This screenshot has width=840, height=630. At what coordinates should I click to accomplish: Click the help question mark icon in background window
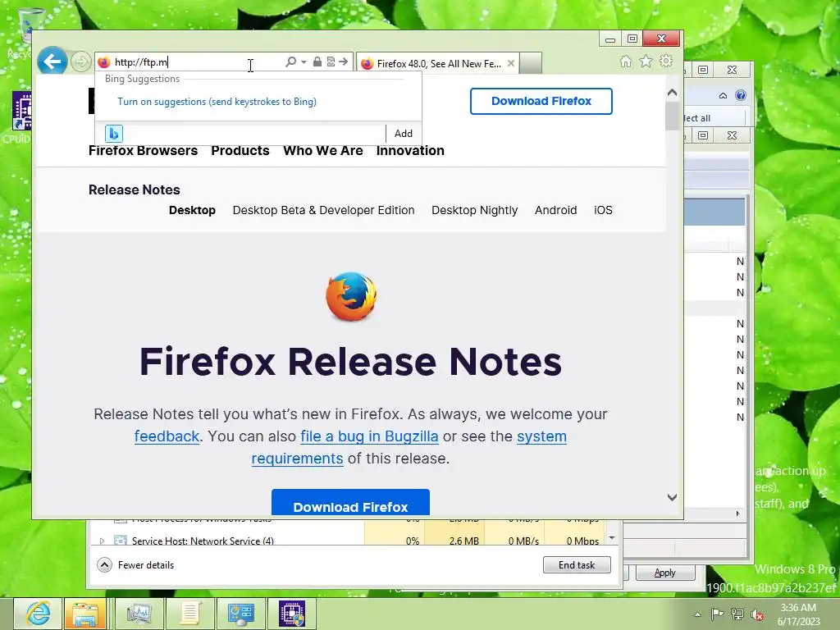(741, 95)
